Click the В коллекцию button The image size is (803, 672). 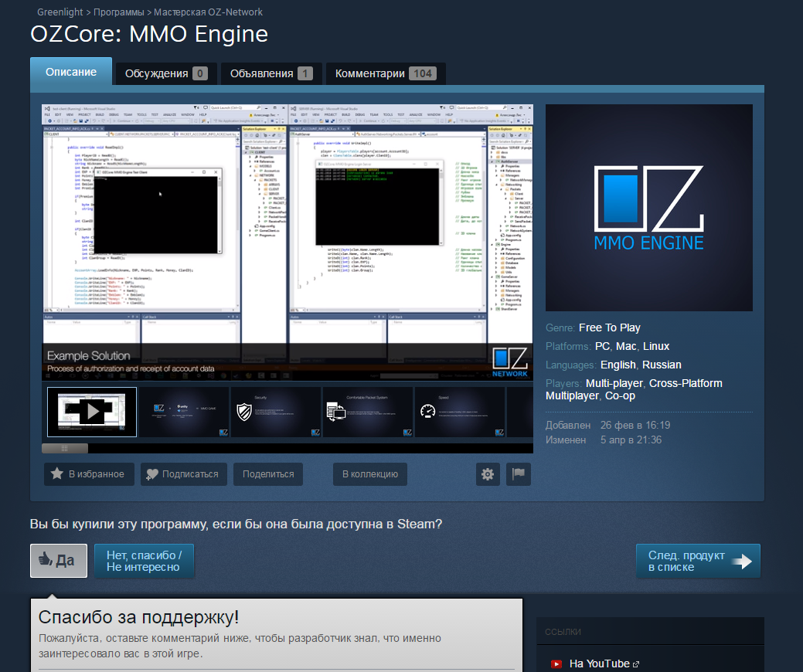pos(370,474)
